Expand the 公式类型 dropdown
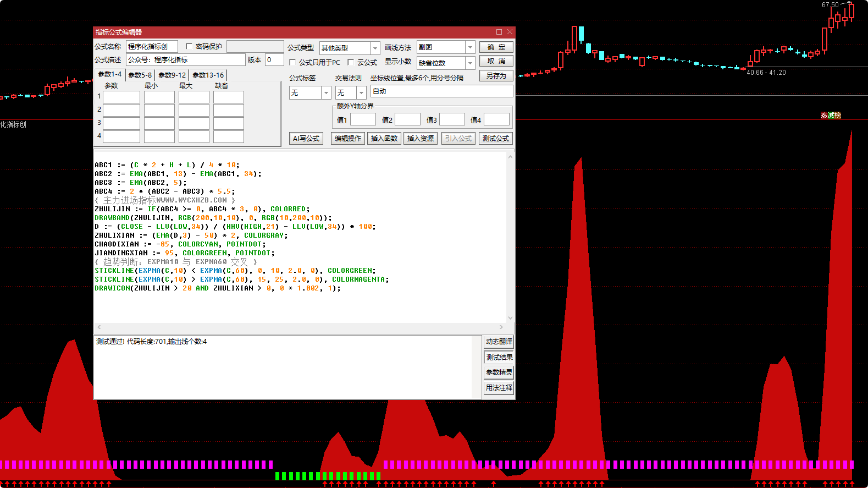This screenshot has width=868, height=488. point(375,48)
